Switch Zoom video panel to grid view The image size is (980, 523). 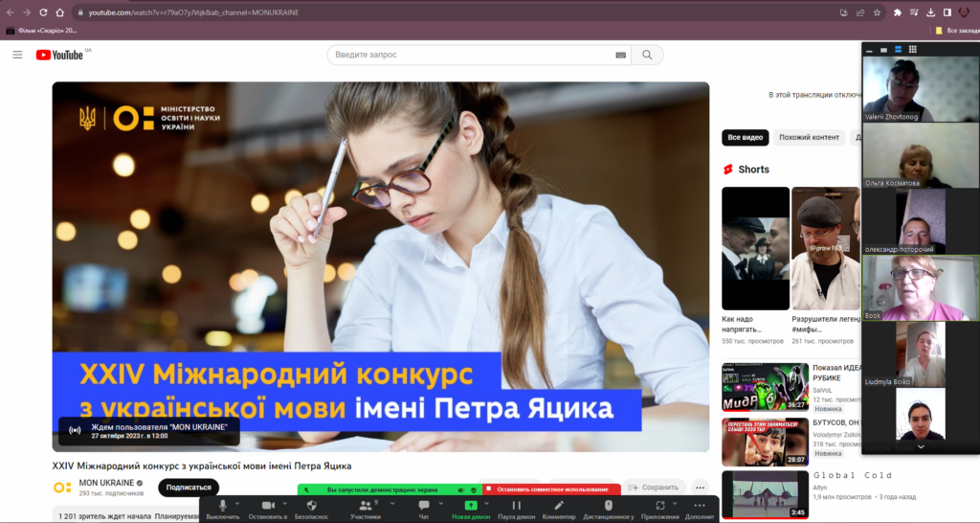(913, 49)
